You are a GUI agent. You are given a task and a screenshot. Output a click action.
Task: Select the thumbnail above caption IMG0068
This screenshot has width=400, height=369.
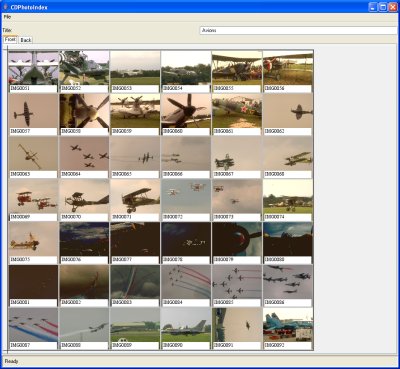[x=288, y=154]
